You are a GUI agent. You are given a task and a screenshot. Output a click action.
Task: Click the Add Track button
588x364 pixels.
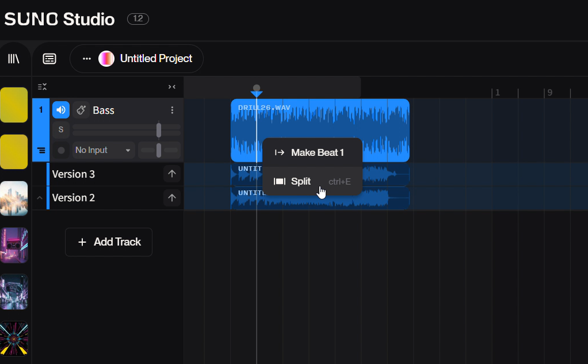coord(109,242)
